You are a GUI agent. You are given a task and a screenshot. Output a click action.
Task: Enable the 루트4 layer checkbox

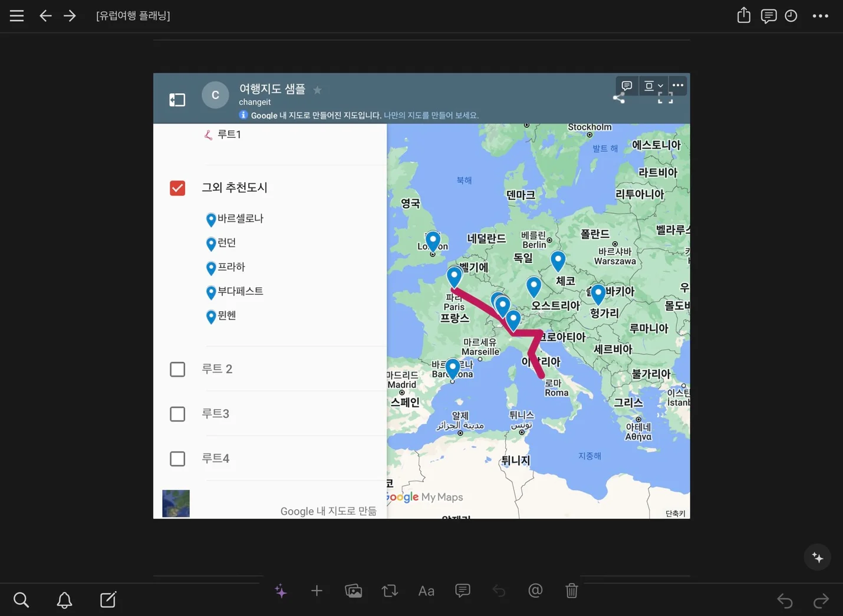177,459
